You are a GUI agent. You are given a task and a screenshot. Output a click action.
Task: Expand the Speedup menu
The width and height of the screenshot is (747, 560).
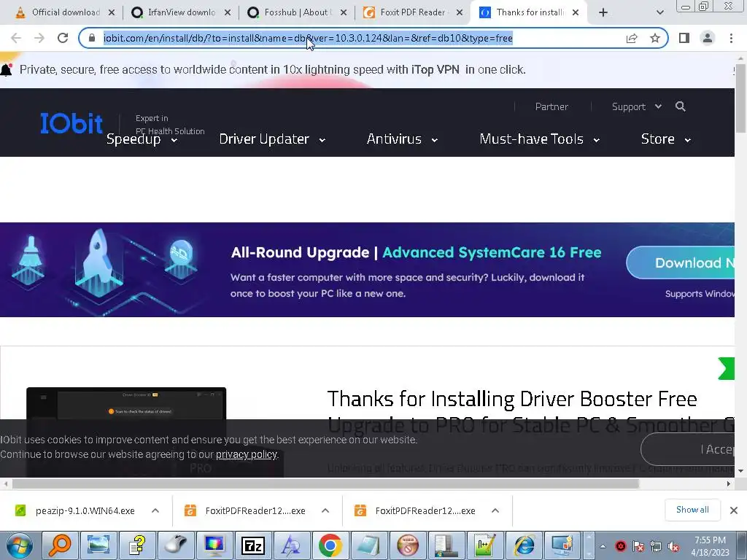pos(142,139)
